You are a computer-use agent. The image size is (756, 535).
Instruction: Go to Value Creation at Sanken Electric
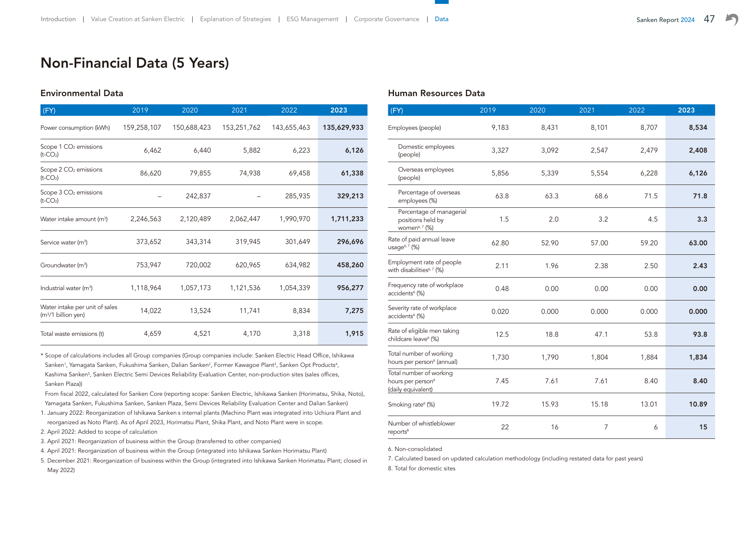tap(138, 19)
